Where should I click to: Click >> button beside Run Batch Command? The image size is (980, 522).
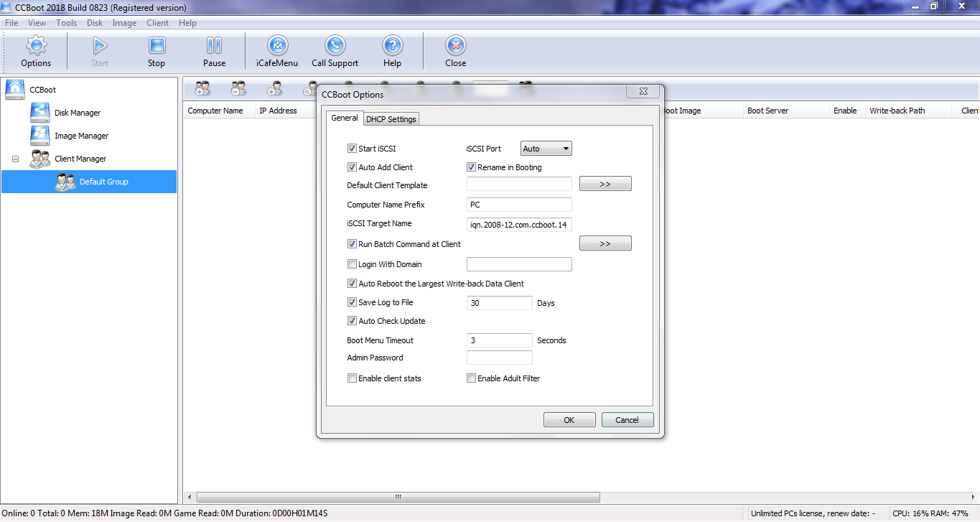pyautogui.click(x=605, y=243)
